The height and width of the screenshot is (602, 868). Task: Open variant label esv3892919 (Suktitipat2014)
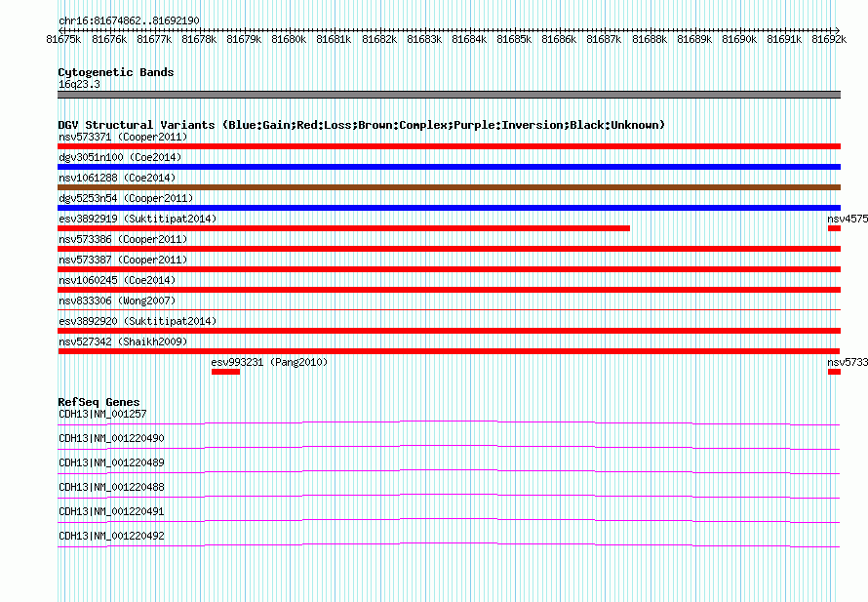pos(138,219)
